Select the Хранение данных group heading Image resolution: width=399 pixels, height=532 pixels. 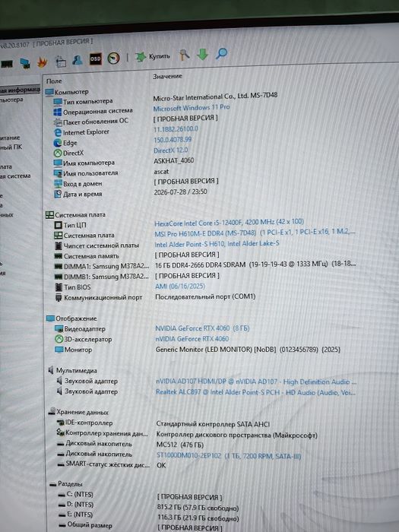click(78, 412)
